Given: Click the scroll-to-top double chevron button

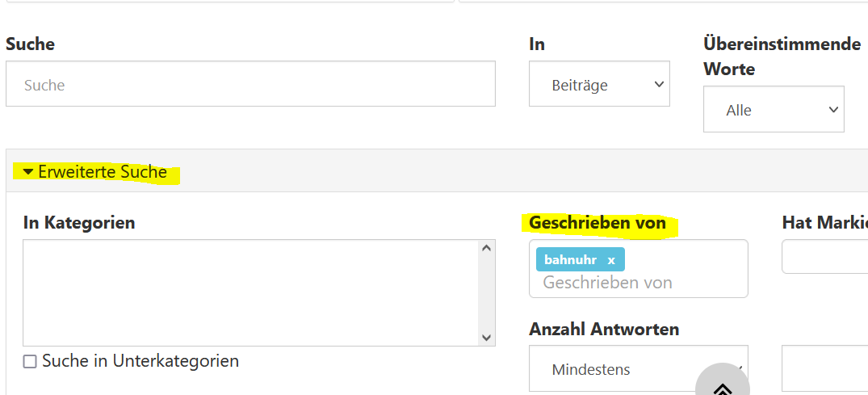Looking at the screenshot, I should click(x=723, y=386).
